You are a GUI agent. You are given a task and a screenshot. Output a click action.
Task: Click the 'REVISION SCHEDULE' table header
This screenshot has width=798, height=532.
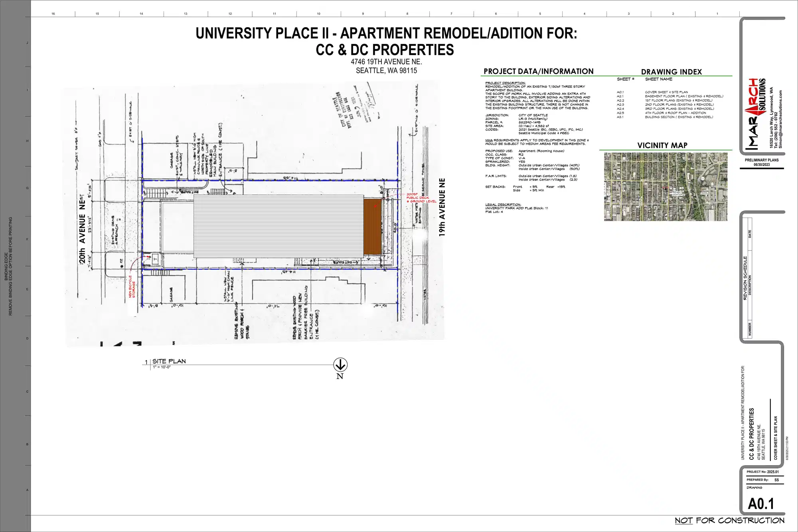745,278
